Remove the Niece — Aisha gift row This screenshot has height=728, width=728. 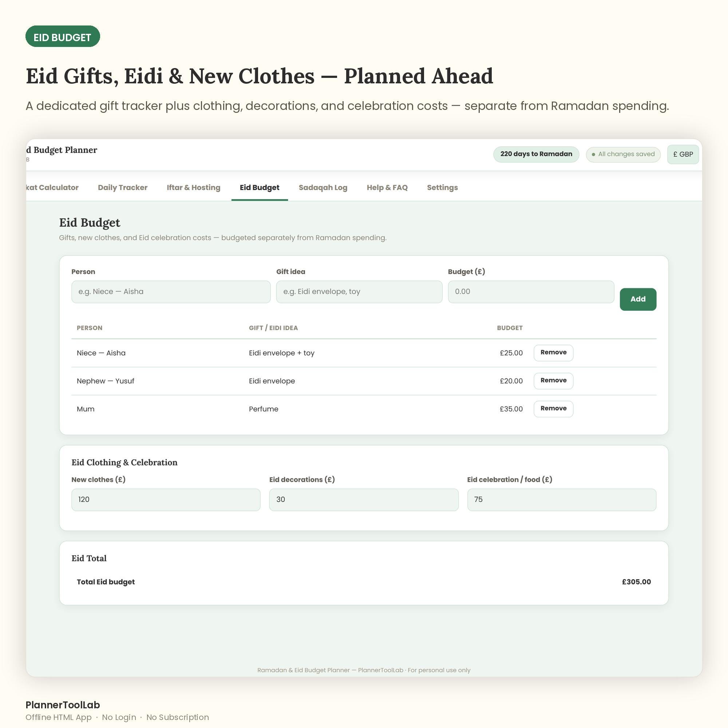pos(553,353)
